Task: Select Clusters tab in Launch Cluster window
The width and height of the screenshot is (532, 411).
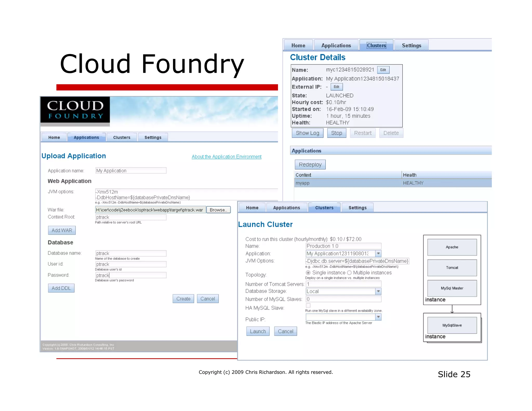Action: pos(324,208)
